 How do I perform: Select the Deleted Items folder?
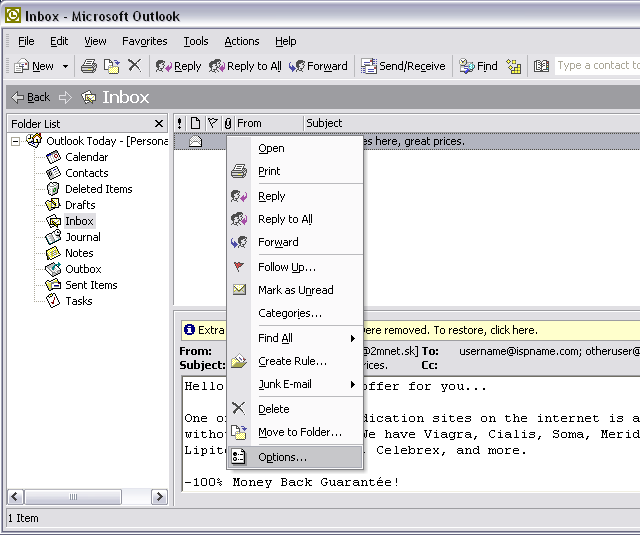coord(98,189)
